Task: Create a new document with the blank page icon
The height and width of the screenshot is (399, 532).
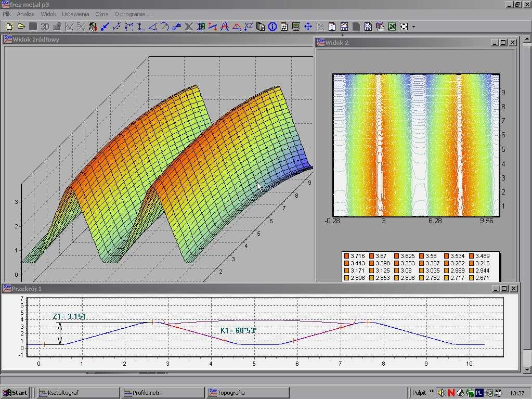Action: [x=9, y=27]
